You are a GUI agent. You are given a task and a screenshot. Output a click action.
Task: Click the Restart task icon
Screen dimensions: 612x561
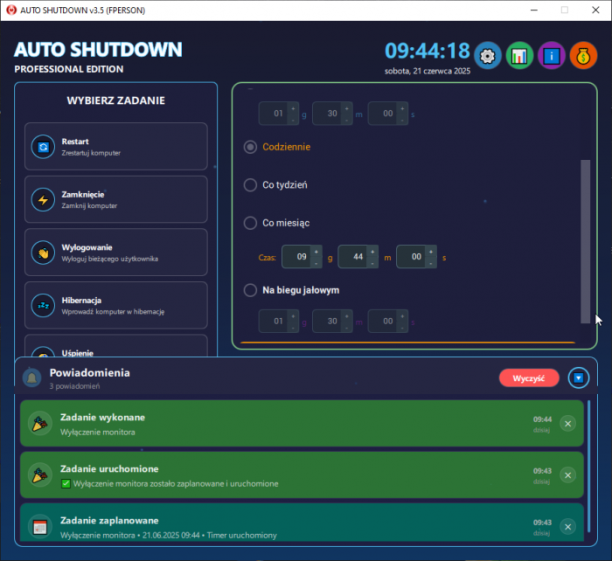coord(43,147)
